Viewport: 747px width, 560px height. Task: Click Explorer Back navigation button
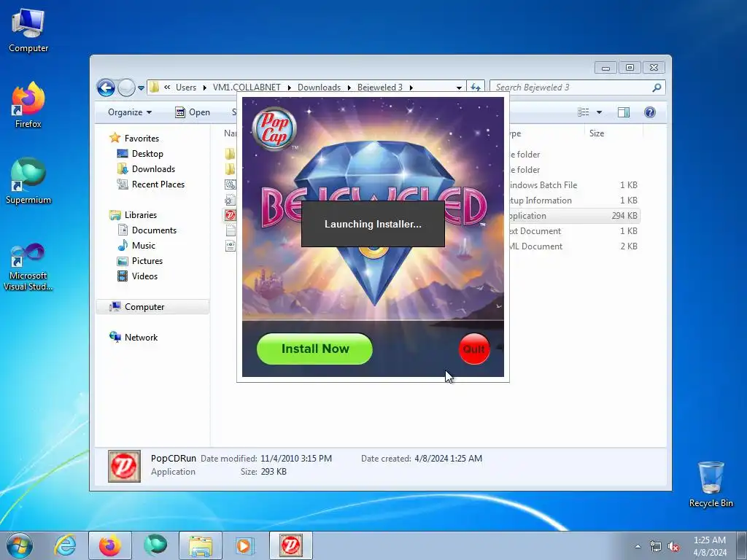point(106,87)
